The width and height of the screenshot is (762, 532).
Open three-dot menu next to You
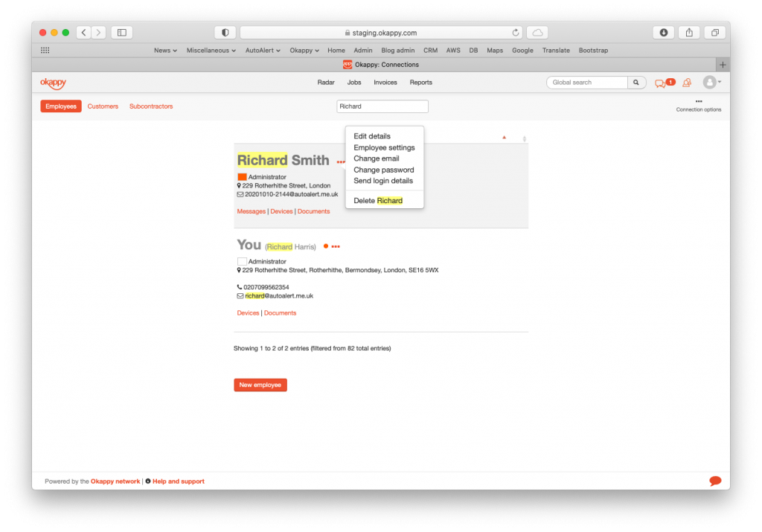336,247
